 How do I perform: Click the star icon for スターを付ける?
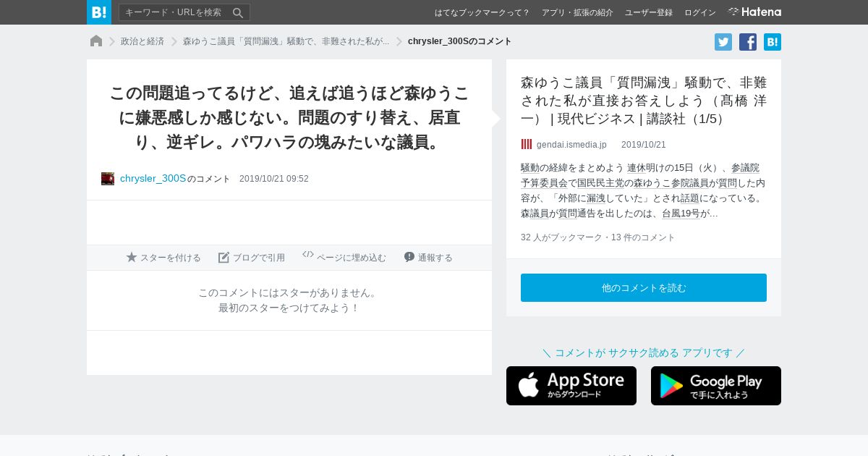pyautogui.click(x=132, y=257)
